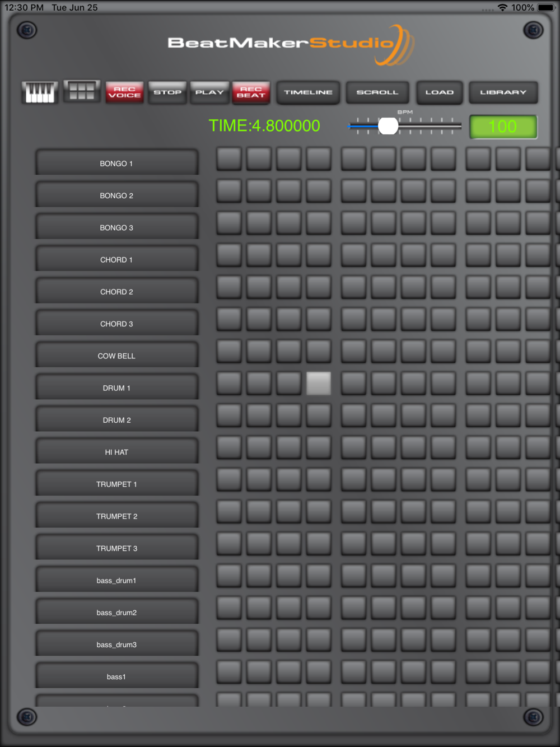Start playback with the PLAY button

209,92
